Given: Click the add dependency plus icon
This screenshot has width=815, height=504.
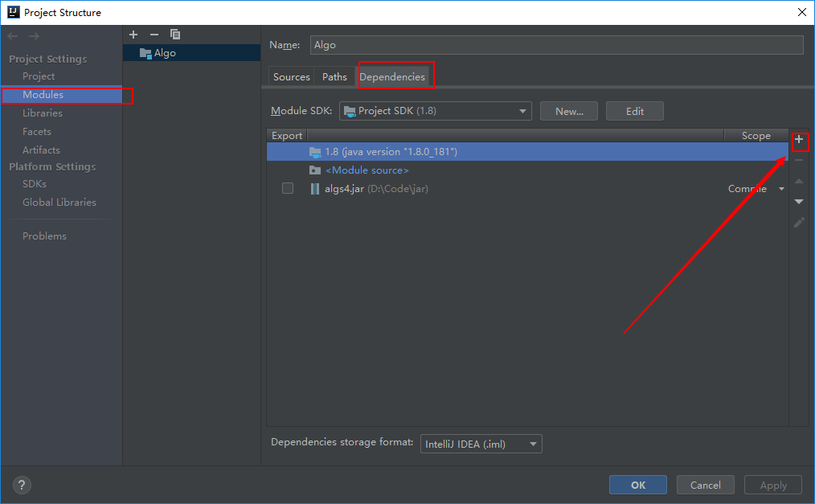Looking at the screenshot, I should tap(799, 140).
